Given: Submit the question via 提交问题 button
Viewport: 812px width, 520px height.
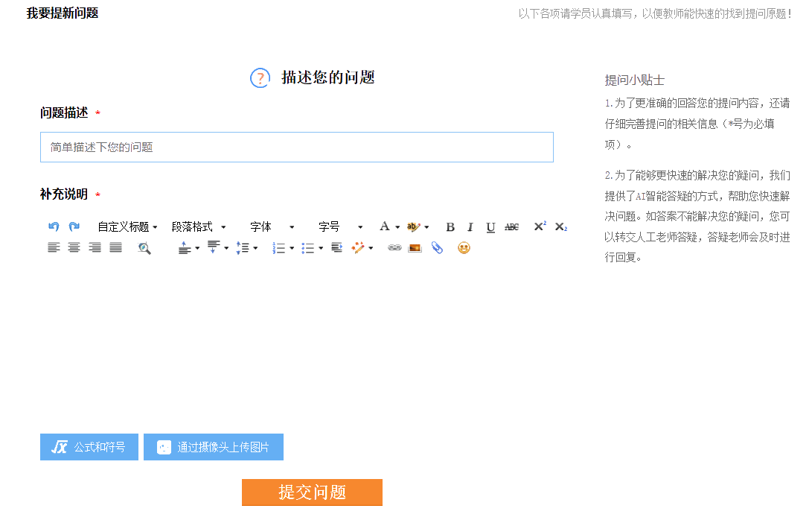Looking at the screenshot, I should 312,492.
